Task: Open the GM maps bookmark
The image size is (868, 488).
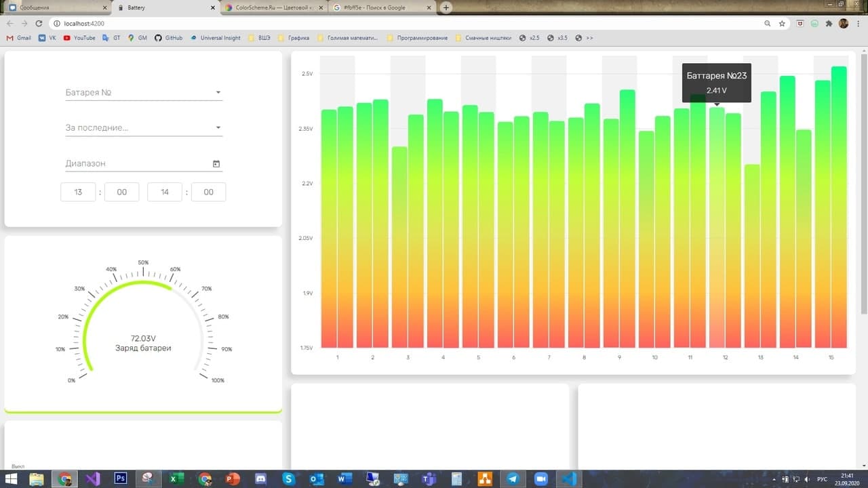Action: (x=138, y=38)
